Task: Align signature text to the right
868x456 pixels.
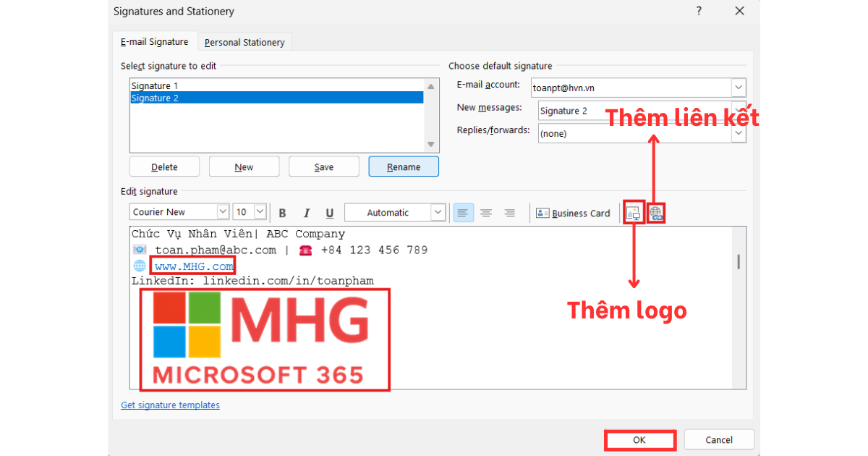Action: point(509,213)
